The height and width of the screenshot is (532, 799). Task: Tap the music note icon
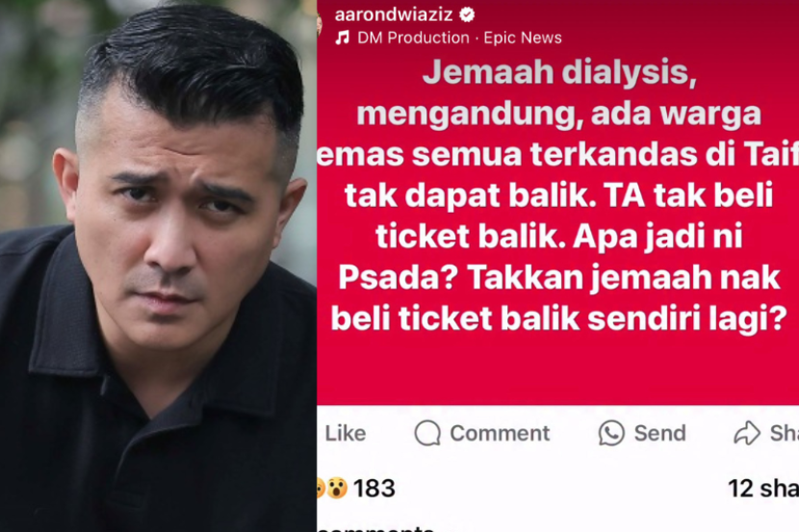click(x=343, y=38)
